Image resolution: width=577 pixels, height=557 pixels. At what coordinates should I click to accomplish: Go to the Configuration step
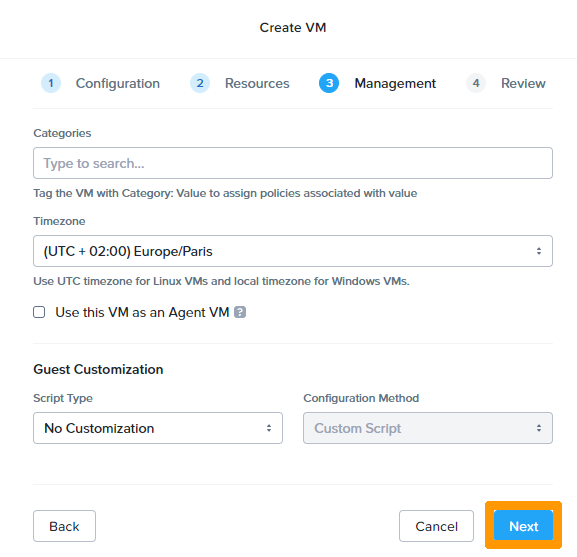tap(118, 83)
